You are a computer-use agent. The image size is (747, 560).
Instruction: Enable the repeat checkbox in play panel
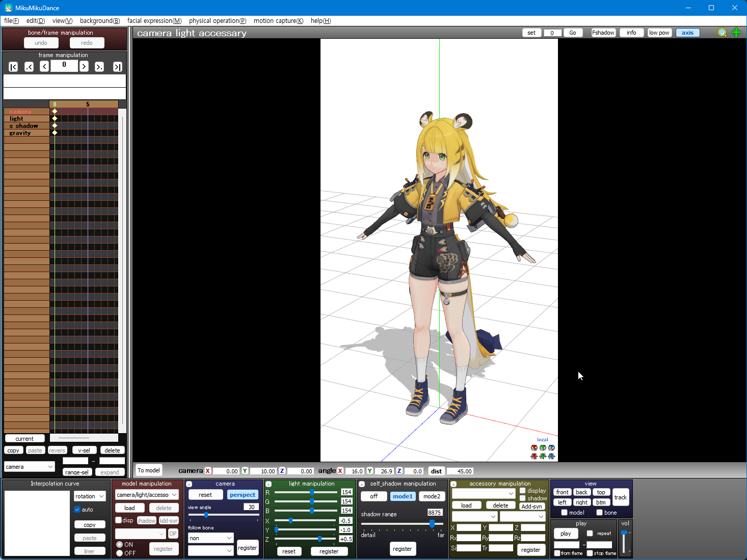tap(590, 534)
